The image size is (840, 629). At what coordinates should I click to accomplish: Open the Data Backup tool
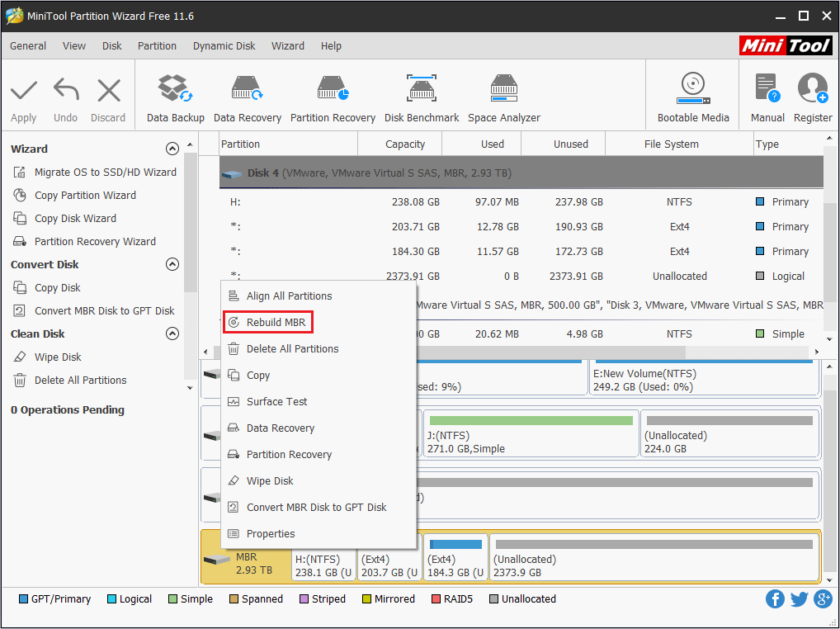pyautogui.click(x=175, y=99)
